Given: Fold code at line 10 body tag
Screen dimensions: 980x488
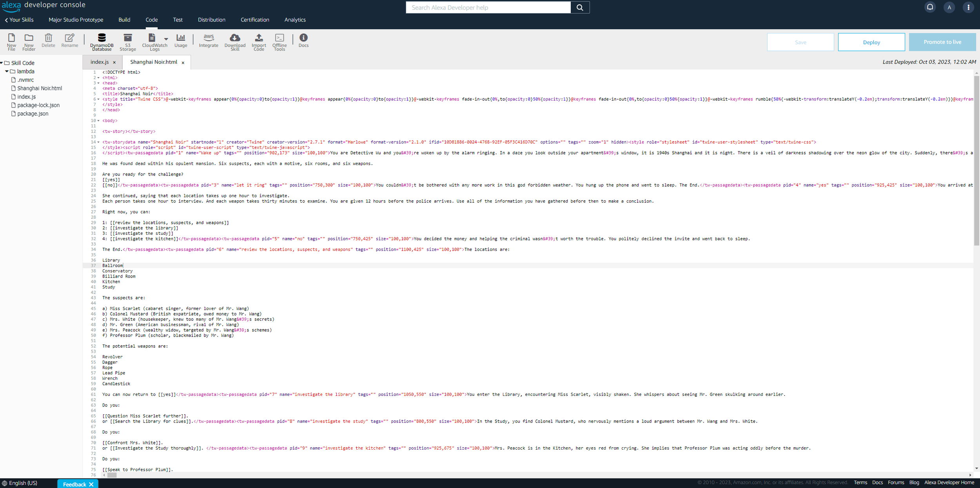Looking at the screenshot, I should pyautogui.click(x=98, y=121).
